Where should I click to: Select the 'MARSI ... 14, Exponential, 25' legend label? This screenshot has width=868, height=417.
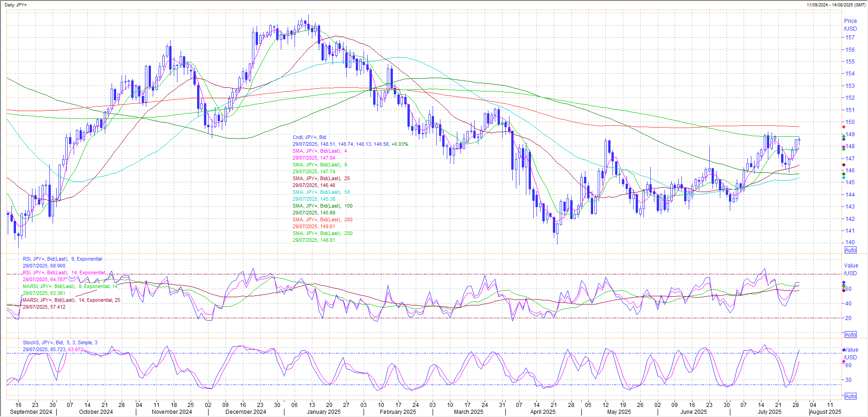click(x=71, y=300)
